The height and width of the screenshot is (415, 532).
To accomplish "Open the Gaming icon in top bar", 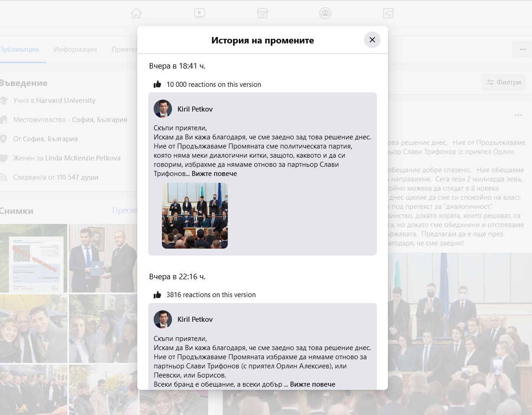I will click(x=388, y=13).
